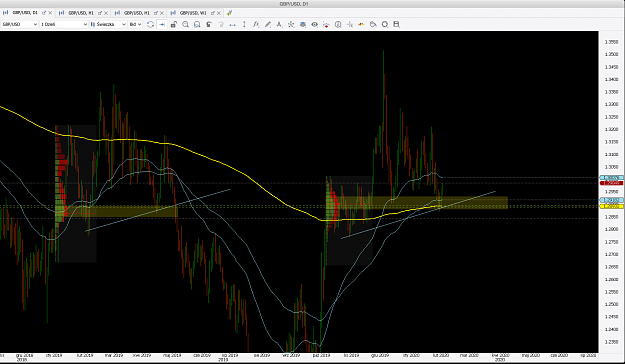The height and width of the screenshot is (364, 625).
Task: Select the crosshair cursor tool
Action: (350, 24)
